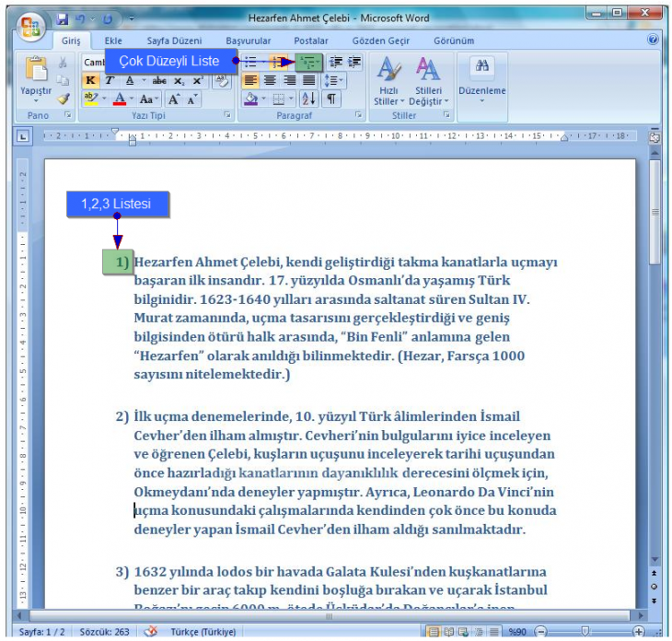This screenshot has height=641, width=672.
Task: Open the borders dropdown arrow
Action: pos(292,99)
